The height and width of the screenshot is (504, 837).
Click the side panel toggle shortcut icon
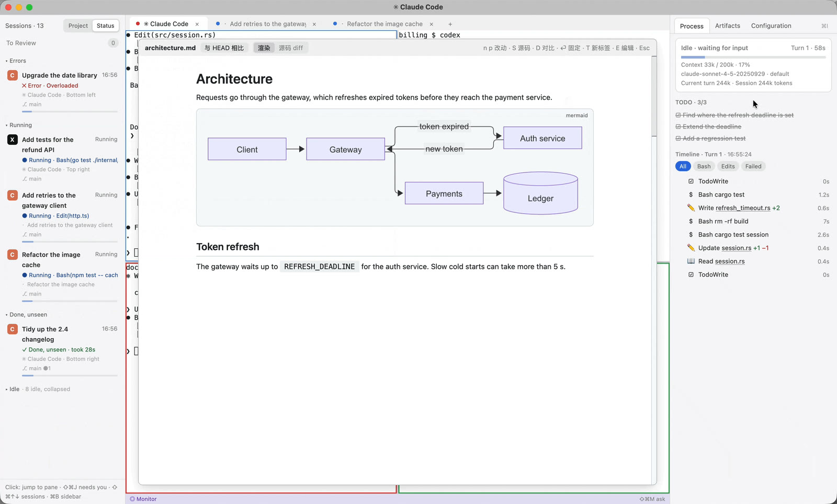coord(824,26)
